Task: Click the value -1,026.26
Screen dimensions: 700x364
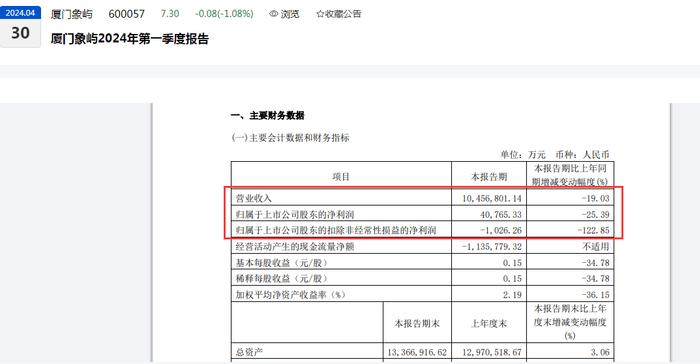Action: (x=501, y=230)
